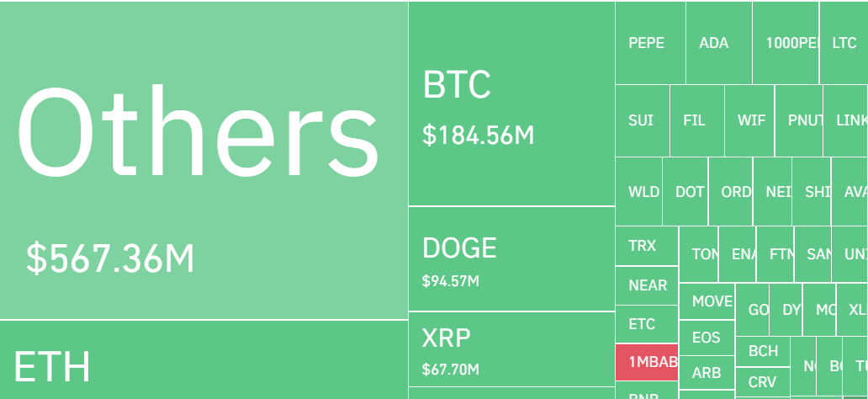Choose the ARB tile
868x399 pixels.
pyautogui.click(x=707, y=372)
